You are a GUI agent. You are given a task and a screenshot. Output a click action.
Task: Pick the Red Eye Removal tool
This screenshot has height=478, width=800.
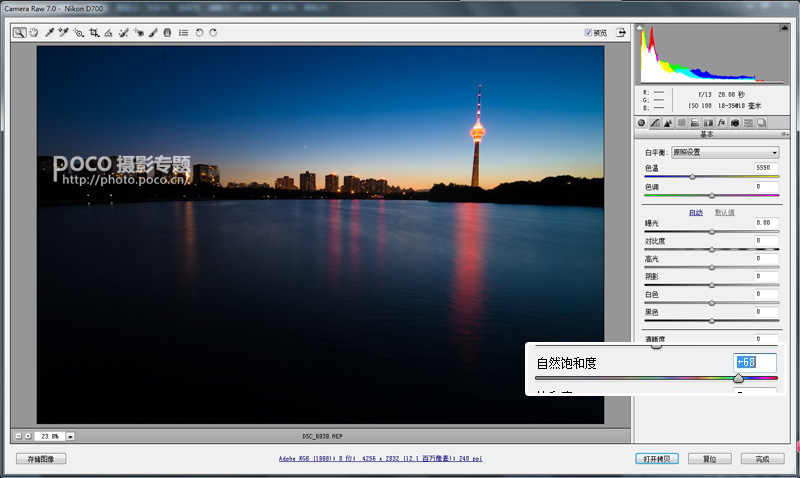point(139,33)
